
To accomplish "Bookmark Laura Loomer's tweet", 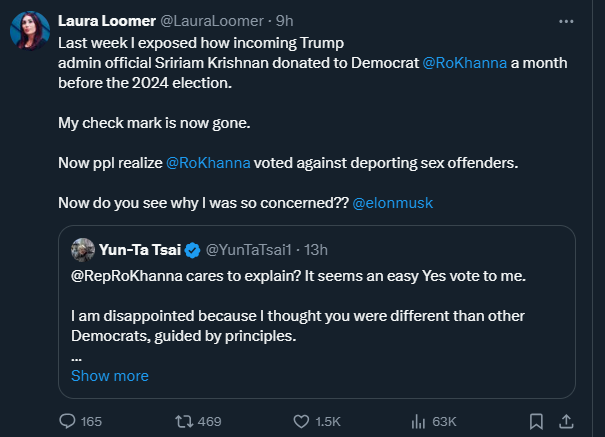I will coord(535,421).
